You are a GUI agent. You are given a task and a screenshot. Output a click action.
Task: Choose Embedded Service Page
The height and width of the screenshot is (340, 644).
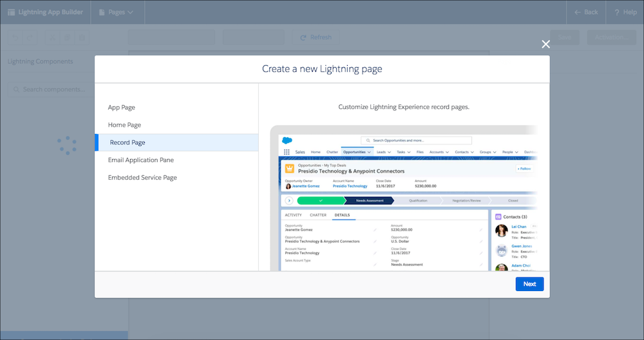(x=176, y=177)
